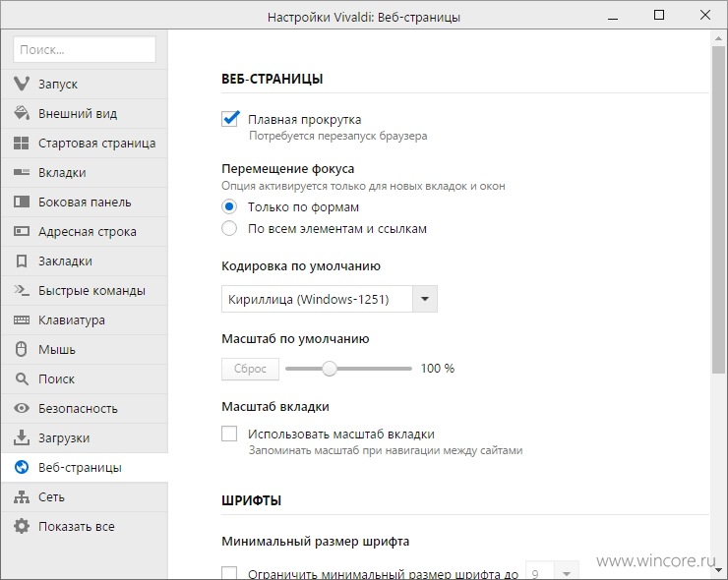Click the vertical scrollbar thumb
728x580 pixels.
click(718, 209)
